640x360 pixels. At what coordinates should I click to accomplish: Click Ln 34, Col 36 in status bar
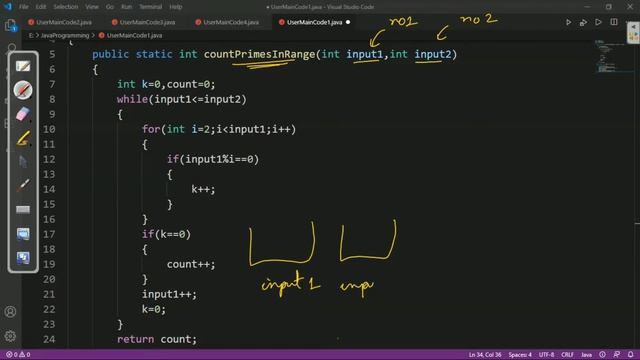pyautogui.click(x=485, y=354)
